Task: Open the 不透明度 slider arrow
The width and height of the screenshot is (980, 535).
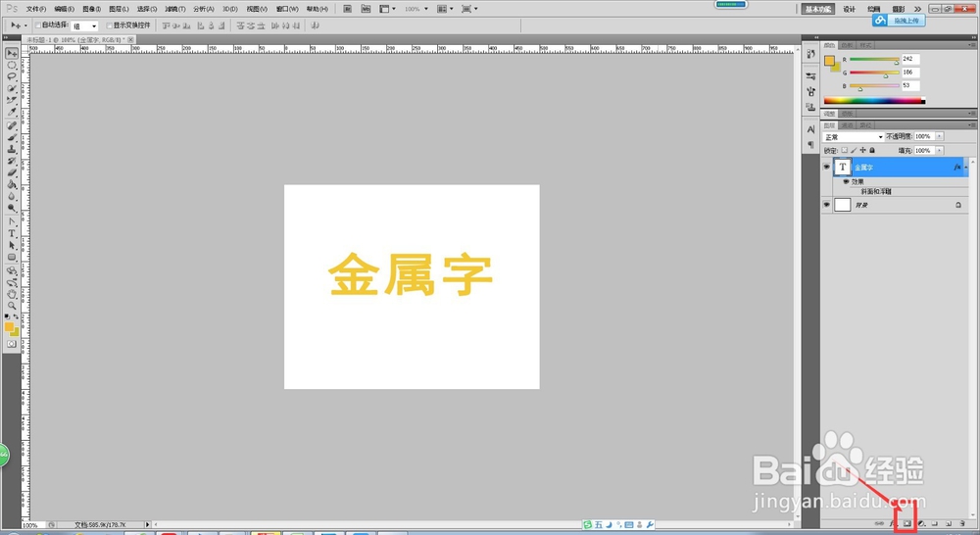Action: coord(940,136)
